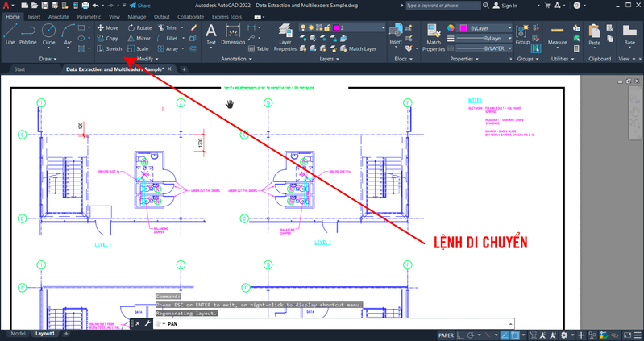
Task: Click the Paste clipboard tool
Action: 594,35
